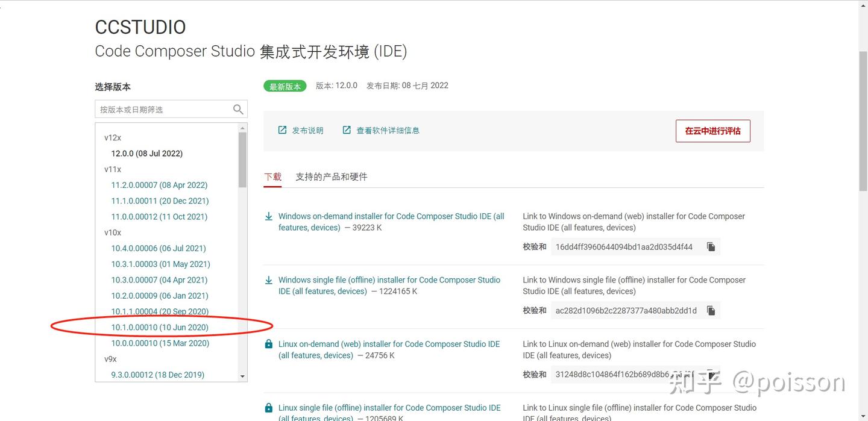Switch to the 支持的产品和硬件 tab
Image resolution: width=868 pixels, height=421 pixels.
tap(332, 176)
